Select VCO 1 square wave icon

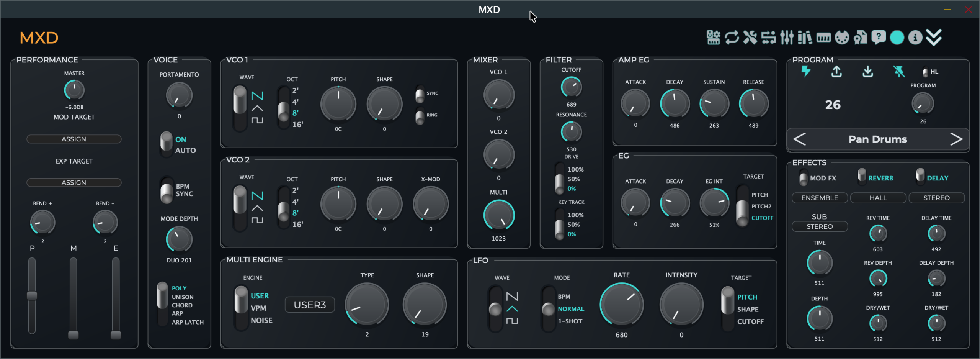[x=257, y=120]
